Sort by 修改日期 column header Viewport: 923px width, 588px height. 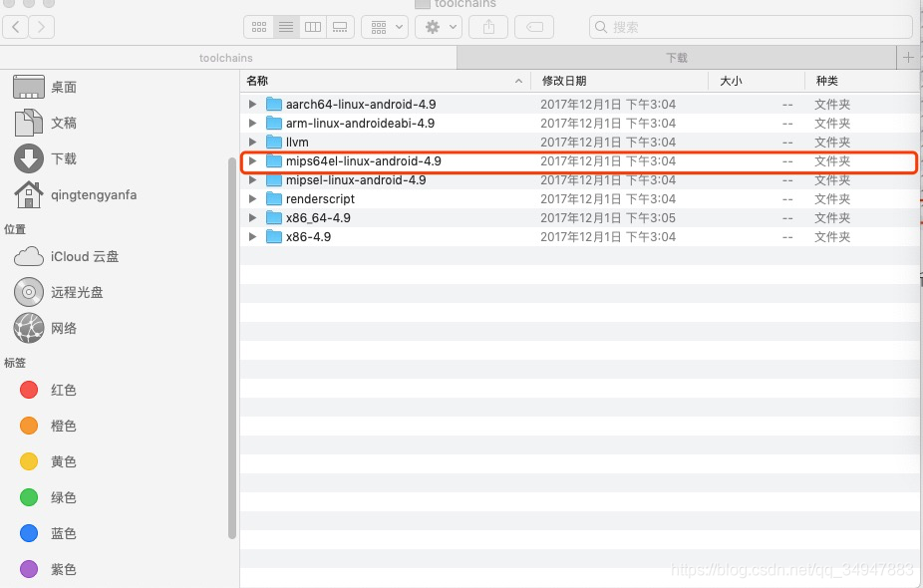click(619, 81)
